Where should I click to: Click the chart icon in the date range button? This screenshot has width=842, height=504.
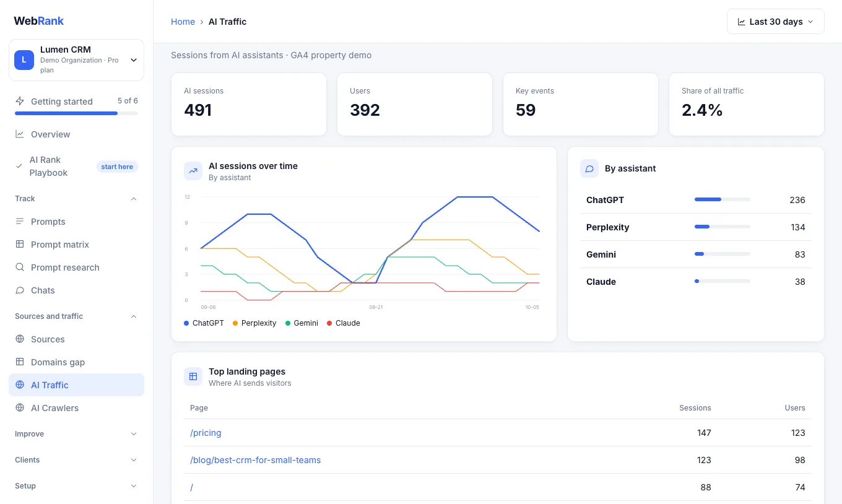coord(742,22)
